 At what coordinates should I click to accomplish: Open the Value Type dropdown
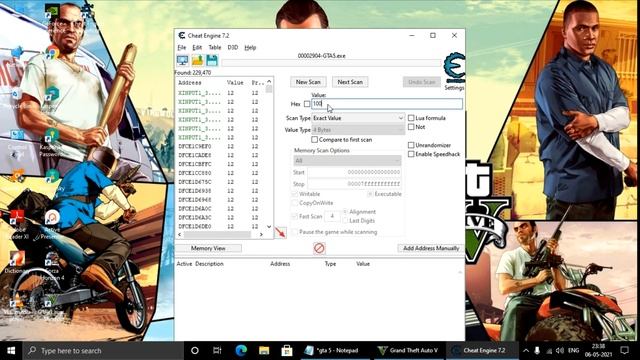pos(358,130)
